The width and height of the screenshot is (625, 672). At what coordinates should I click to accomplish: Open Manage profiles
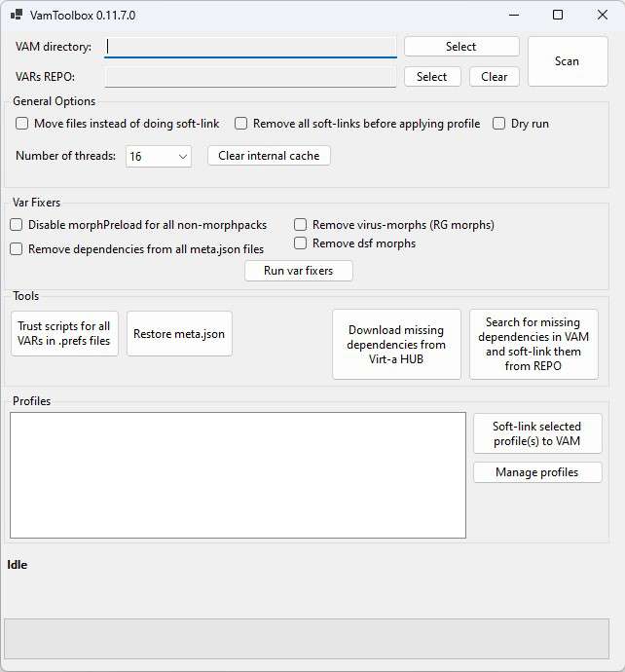[x=536, y=472]
